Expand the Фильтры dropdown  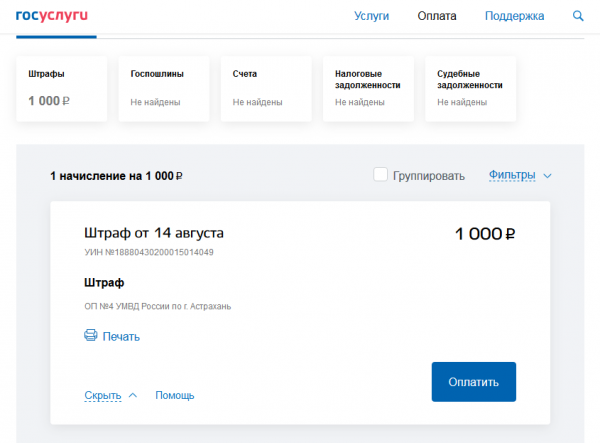(519, 175)
